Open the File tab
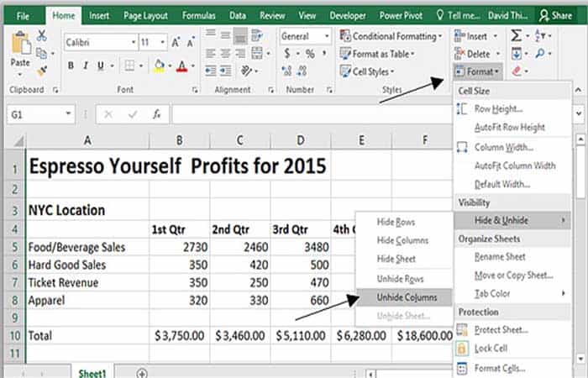 (23, 16)
